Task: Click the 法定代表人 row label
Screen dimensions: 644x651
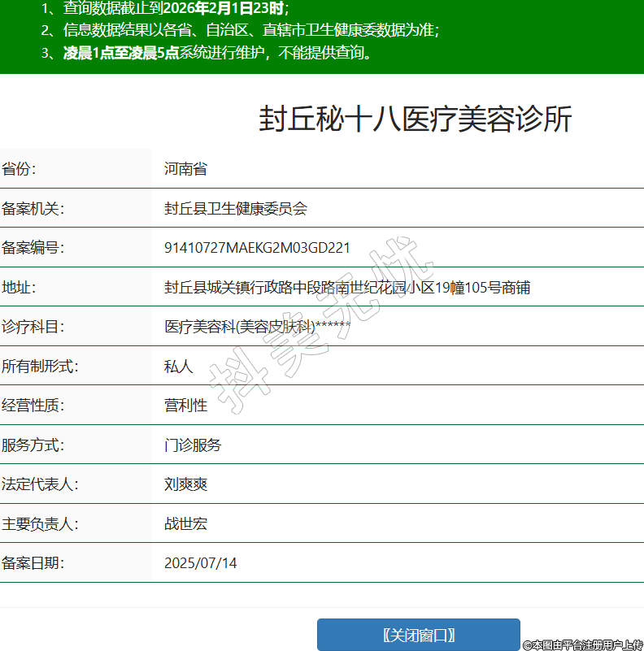Action: click(x=40, y=484)
